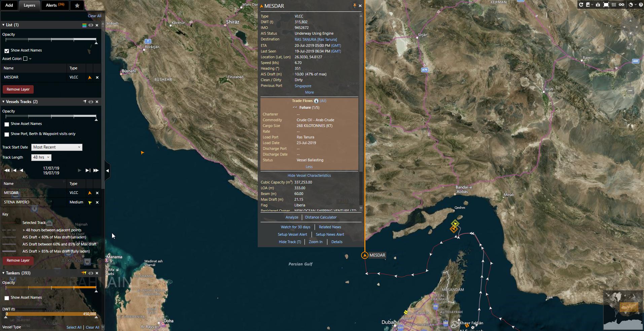Close the MESDAR vessel info popup
This screenshot has height=331, width=644.
(x=360, y=6)
